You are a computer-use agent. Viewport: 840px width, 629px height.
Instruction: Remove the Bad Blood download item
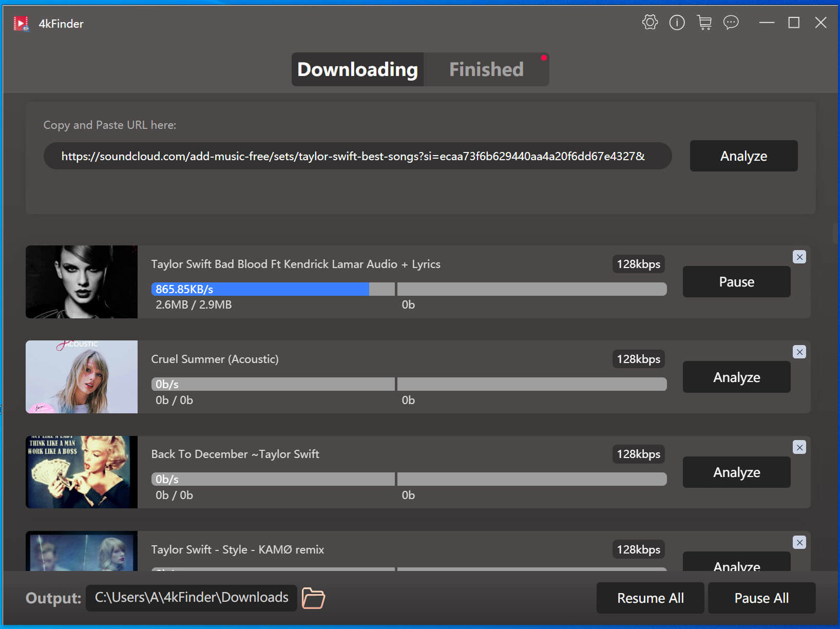click(x=799, y=257)
